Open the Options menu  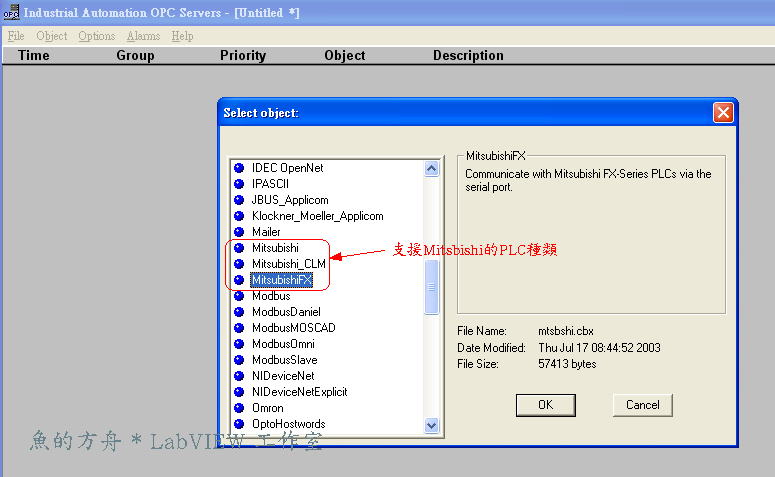click(96, 36)
